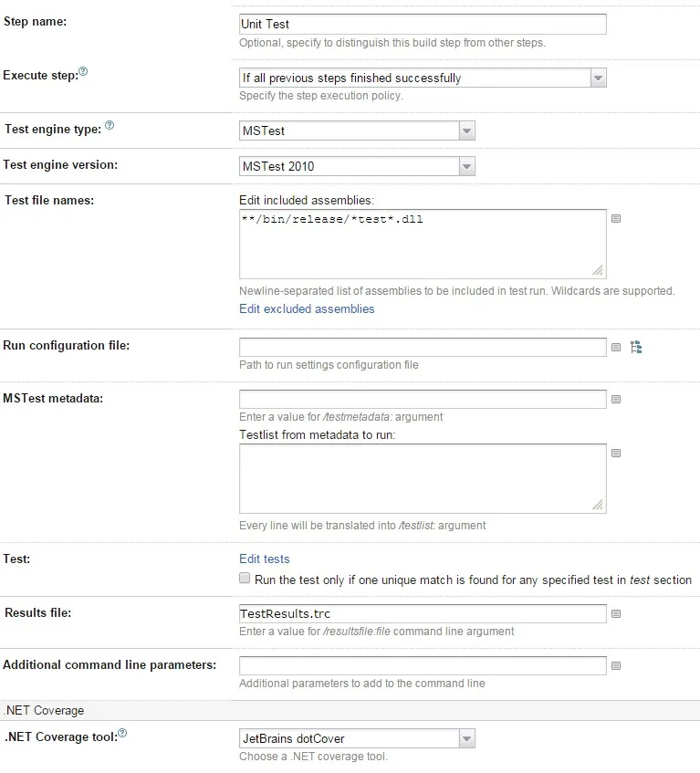Enable run test only if unique match checkbox
Image resolution: width=700 pixels, height=773 pixels.
click(245, 579)
